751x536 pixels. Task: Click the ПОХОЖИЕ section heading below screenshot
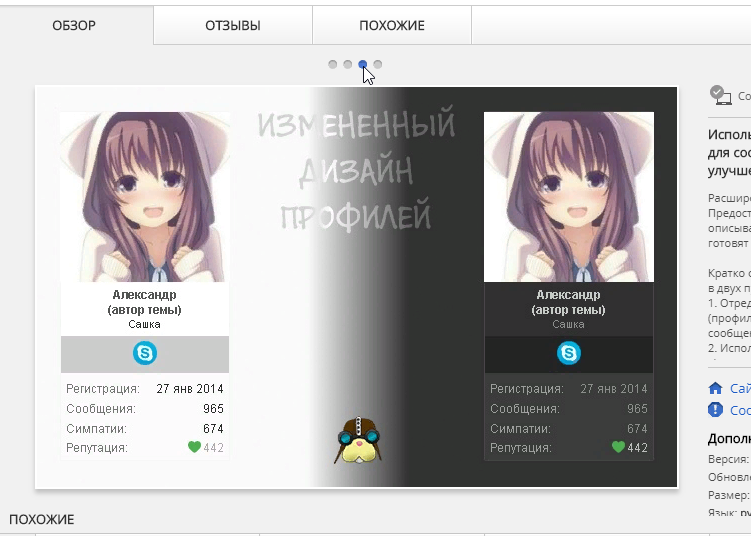(x=42, y=520)
